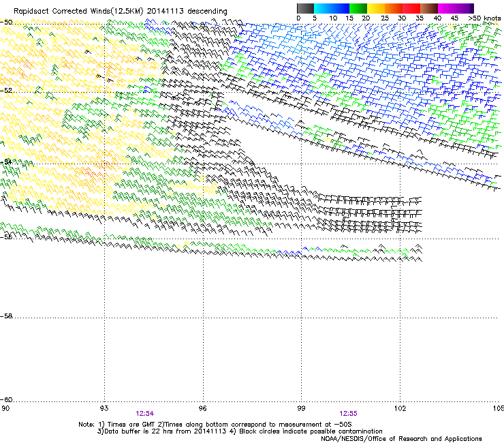Click the 90 longitude axis label
This screenshot has width=504, height=443.
click(x=5, y=408)
